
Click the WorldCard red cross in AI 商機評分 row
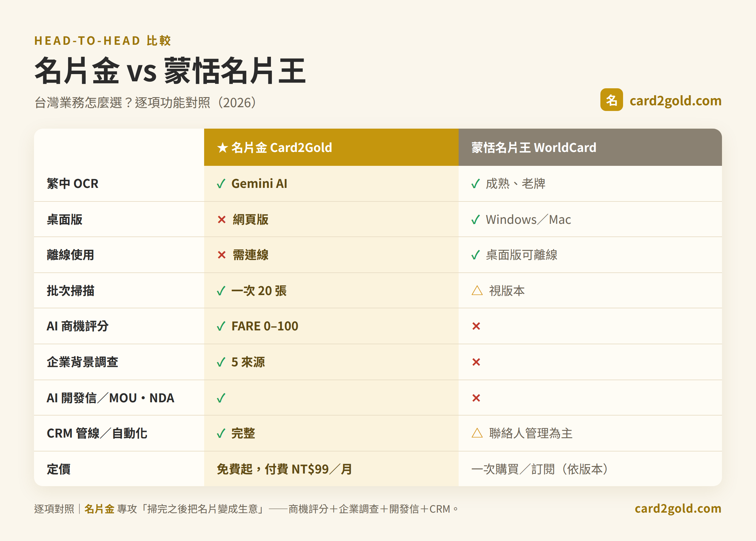pyautogui.click(x=476, y=326)
